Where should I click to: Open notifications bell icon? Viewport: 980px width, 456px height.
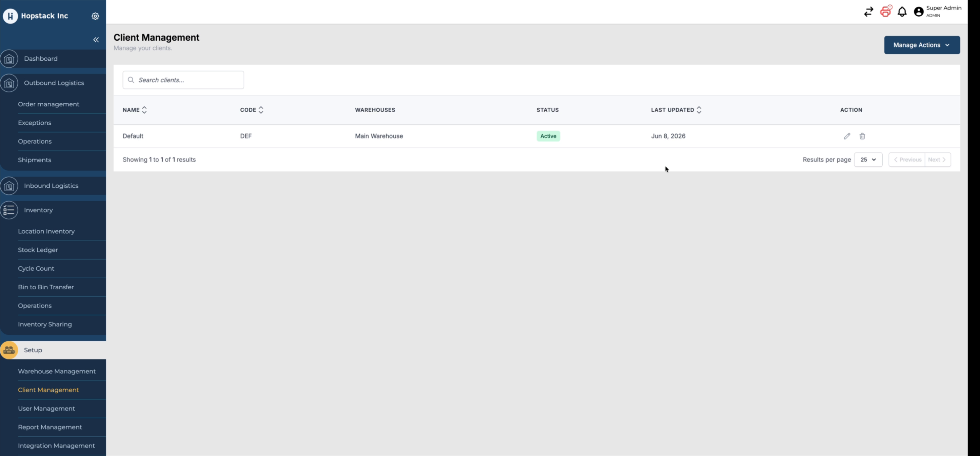tap(902, 12)
